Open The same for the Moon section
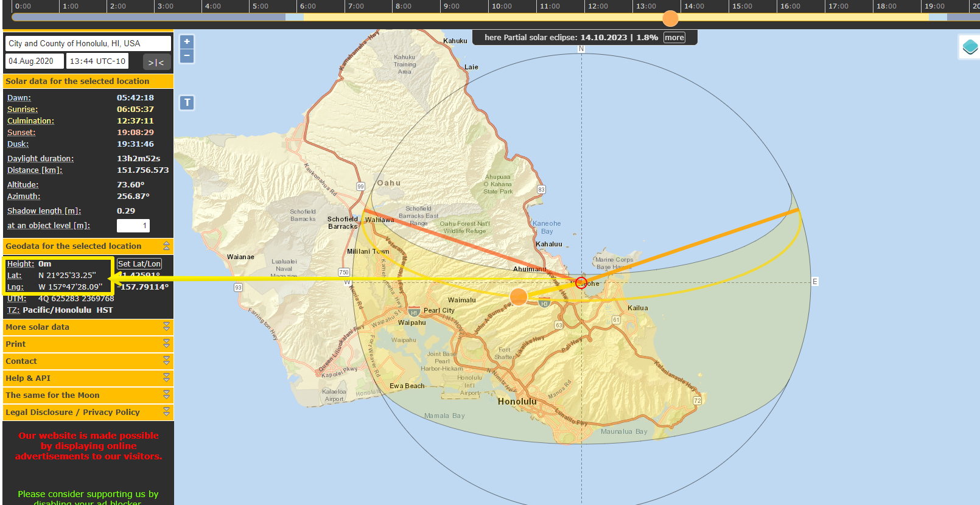Image resolution: width=980 pixels, height=505 pixels. pos(166,395)
